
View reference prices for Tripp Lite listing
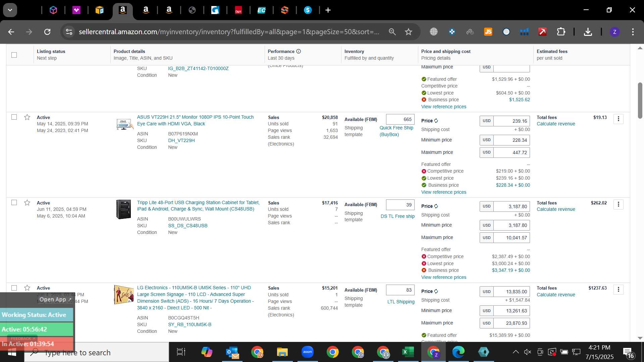click(x=443, y=277)
